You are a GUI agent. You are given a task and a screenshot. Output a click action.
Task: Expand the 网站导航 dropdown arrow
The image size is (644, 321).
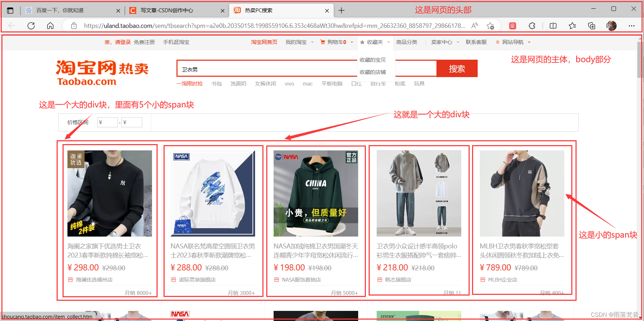tap(529, 42)
